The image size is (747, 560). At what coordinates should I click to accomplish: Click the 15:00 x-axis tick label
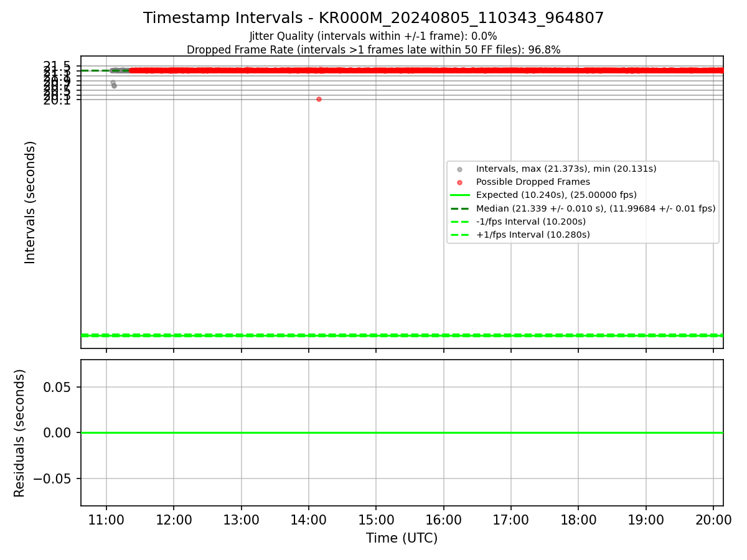coord(376,521)
